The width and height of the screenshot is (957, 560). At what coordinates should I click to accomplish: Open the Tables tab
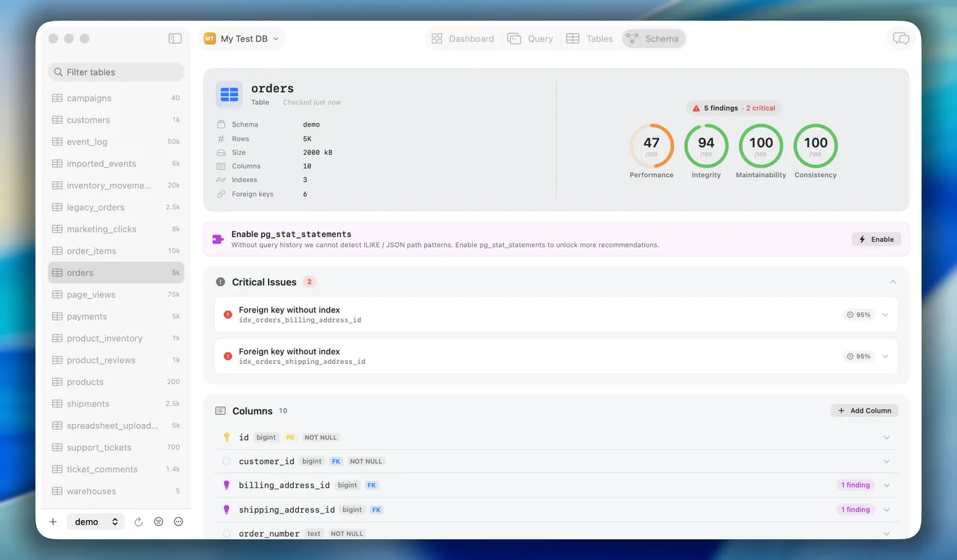coord(589,39)
